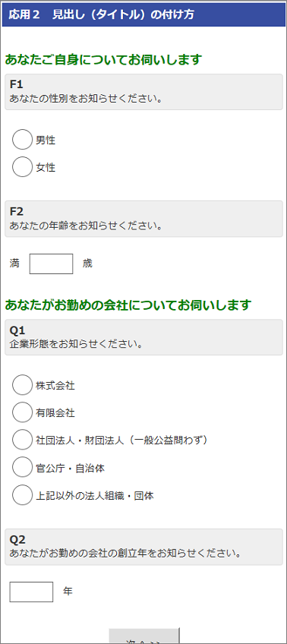Click the 満 label before age field
The height and width of the screenshot is (644, 287).
pos(14,264)
